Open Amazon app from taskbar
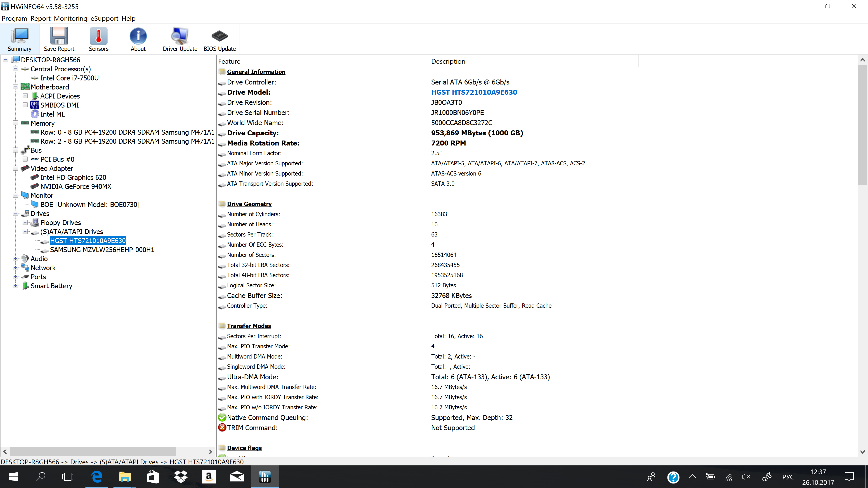This screenshot has height=488, width=868. 209,476
